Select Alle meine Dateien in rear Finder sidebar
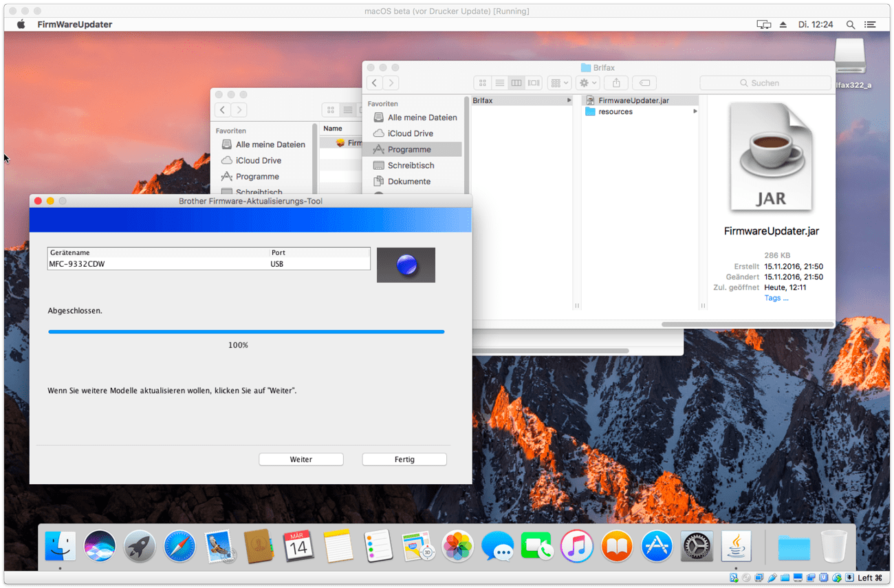The image size is (894, 588). [x=263, y=144]
